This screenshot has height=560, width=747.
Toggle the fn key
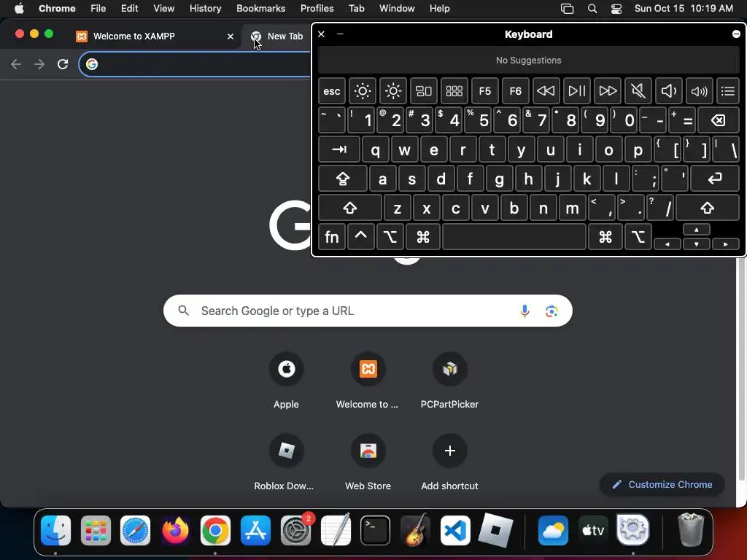pyautogui.click(x=332, y=237)
